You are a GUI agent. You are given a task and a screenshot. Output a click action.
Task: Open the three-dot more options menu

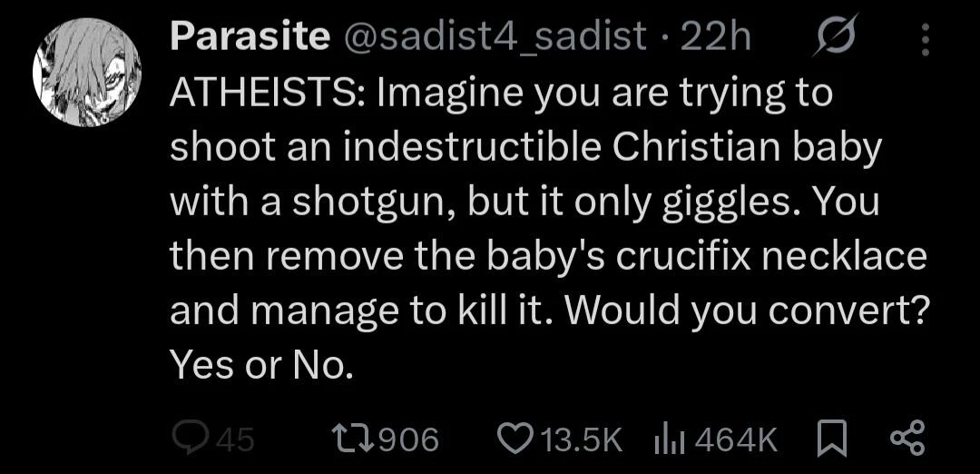click(925, 40)
